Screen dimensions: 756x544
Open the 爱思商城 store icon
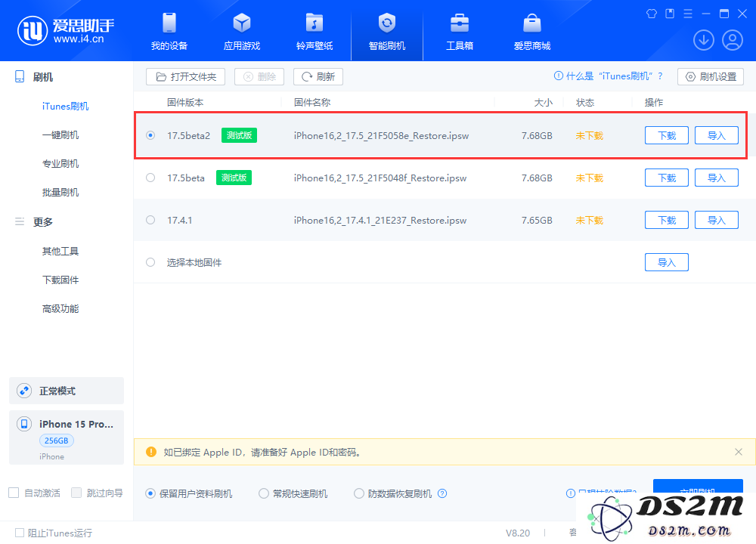tap(531, 23)
